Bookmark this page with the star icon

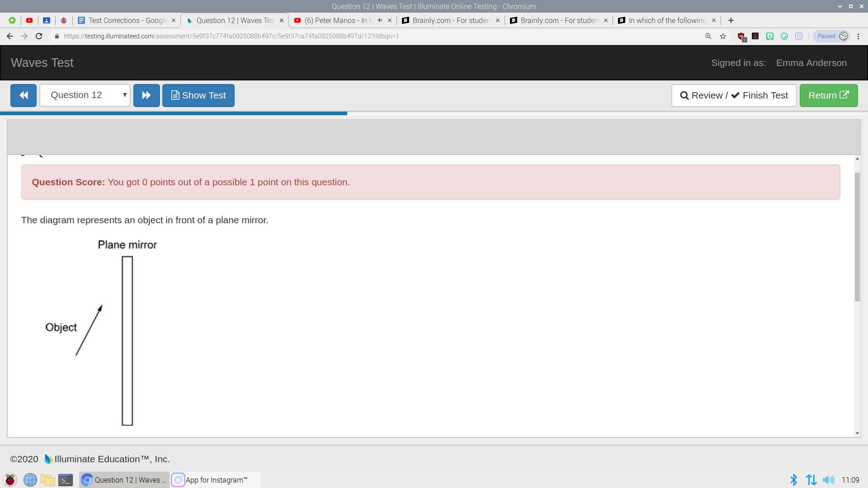pyautogui.click(x=722, y=36)
